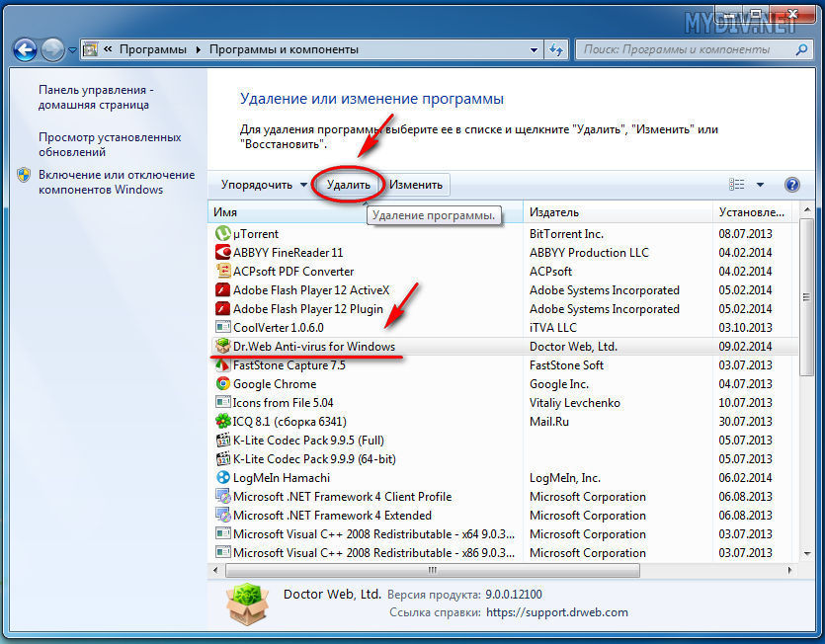This screenshot has width=825, height=644.
Task: Click the horizontal scrollbar thumb
Action: [432, 570]
